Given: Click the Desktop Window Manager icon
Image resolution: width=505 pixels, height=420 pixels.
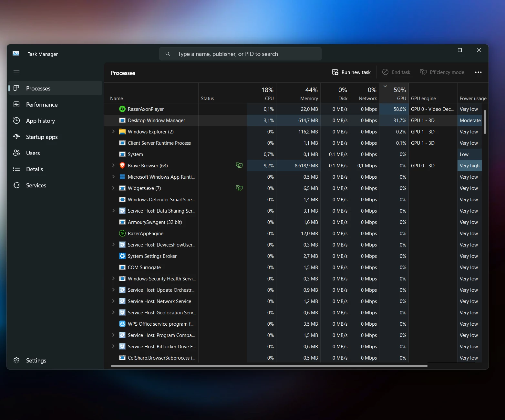Looking at the screenshot, I should click(122, 121).
